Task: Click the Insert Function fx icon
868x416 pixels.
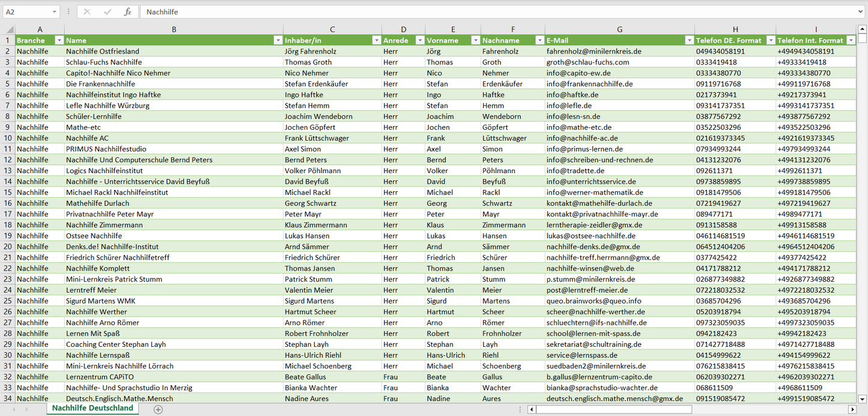Action: tap(127, 12)
